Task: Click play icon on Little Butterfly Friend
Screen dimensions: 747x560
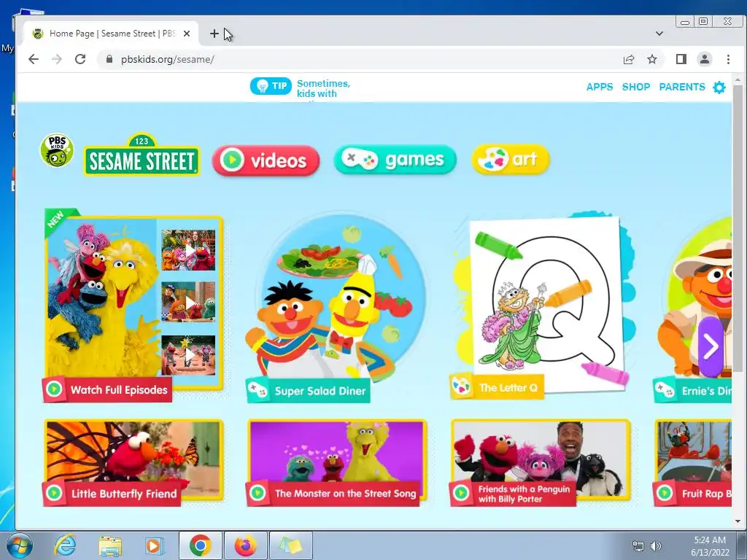Action: click(x=54, y=493)
